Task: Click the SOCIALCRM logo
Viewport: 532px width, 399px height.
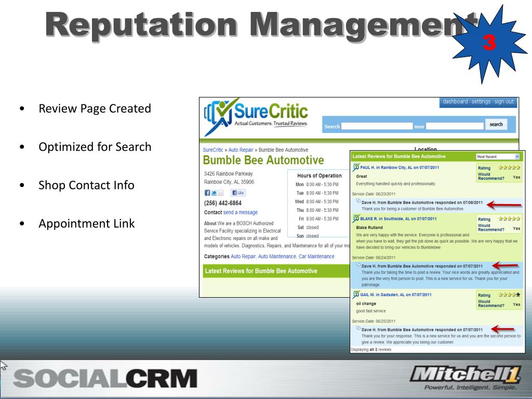Action: click(x=105, y=379)
